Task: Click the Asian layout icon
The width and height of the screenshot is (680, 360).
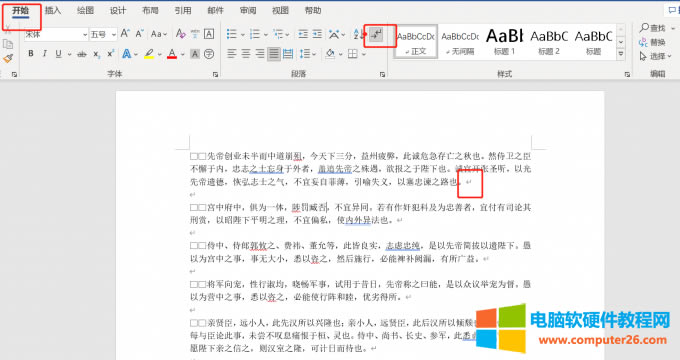Action: (334, 34)
